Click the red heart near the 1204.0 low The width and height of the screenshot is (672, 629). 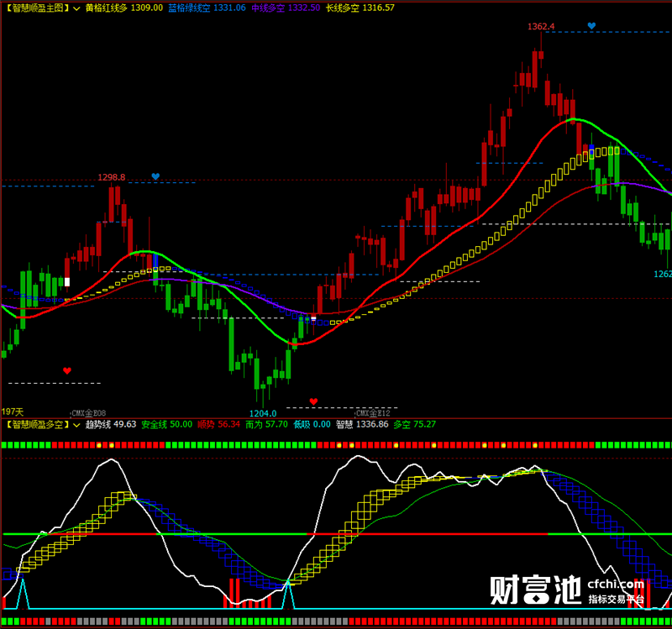313,401
